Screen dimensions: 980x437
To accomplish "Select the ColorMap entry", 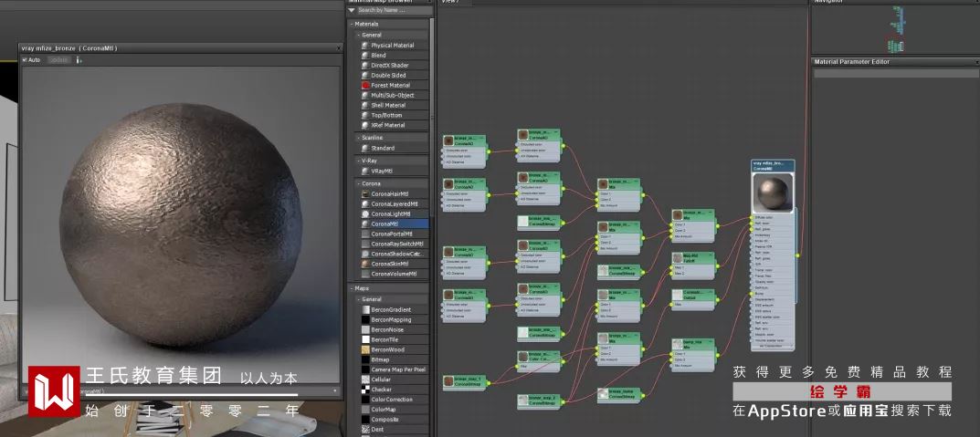I will (x=394, y=410).
